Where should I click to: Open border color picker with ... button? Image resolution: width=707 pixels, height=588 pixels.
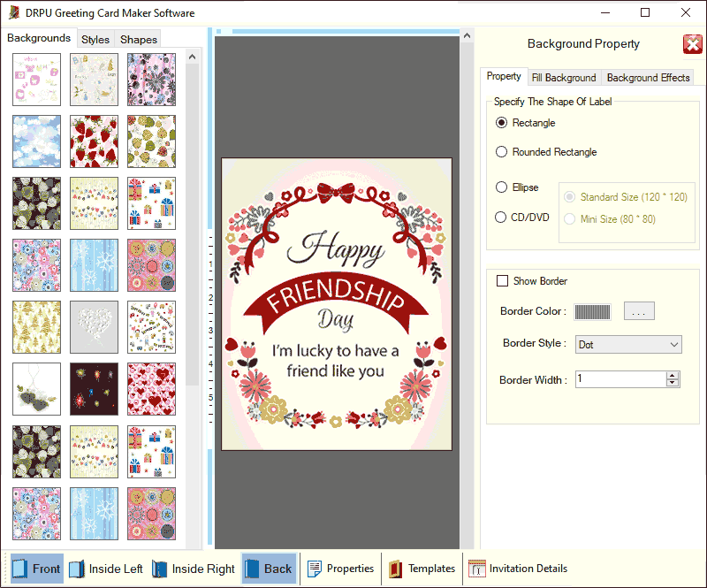pyautogui.click(x=639, y=311)
